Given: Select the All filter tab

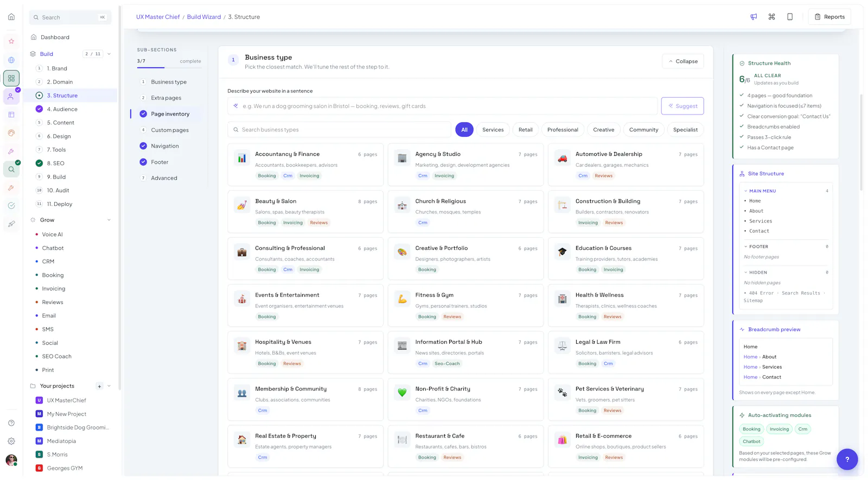Looking at the screenshot, I should tap(464, 130).
